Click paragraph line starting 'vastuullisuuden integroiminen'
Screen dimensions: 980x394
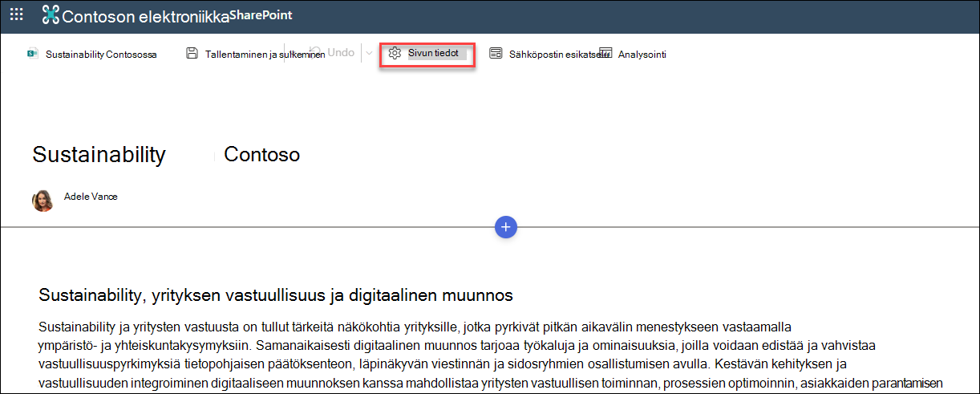tap(490, 382)
